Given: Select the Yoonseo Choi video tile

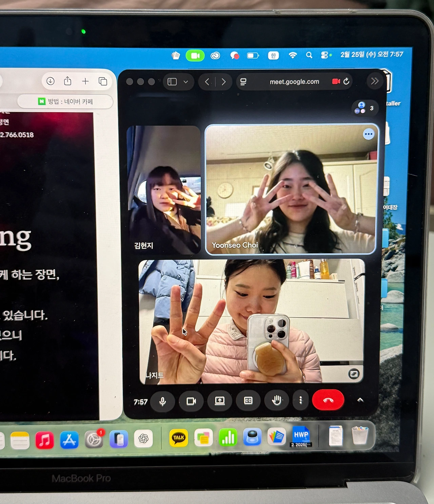Looking at the screenshot, I should (x=291, y=189).
